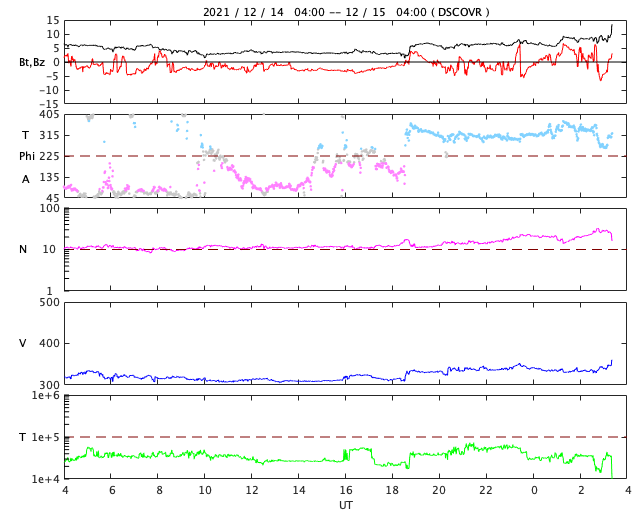Click the "225" tick label on Phi panel
640x512 pixels.
pos(49,156)
